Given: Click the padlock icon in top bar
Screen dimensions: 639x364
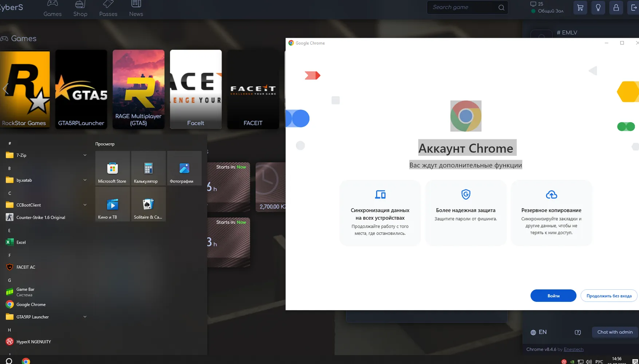Looking at the screenshot, I should point(616,7).
